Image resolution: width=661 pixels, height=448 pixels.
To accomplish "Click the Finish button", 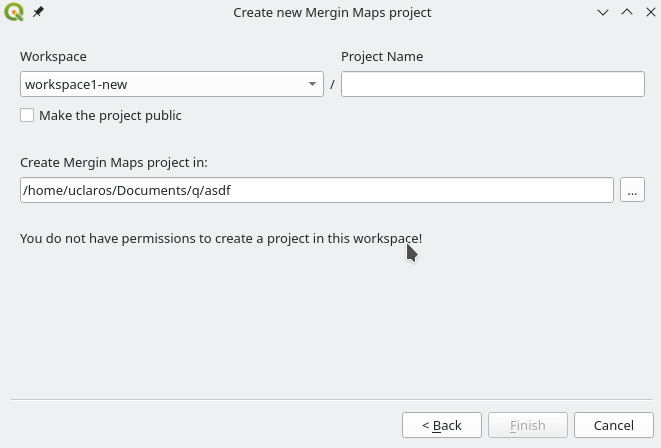I will pyautogui.click(x=528, y=425).
